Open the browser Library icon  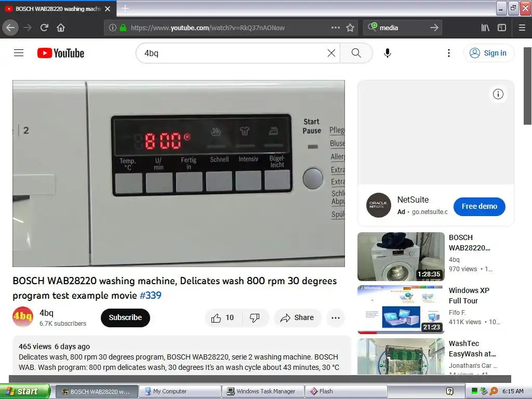(x=485, y=28)
